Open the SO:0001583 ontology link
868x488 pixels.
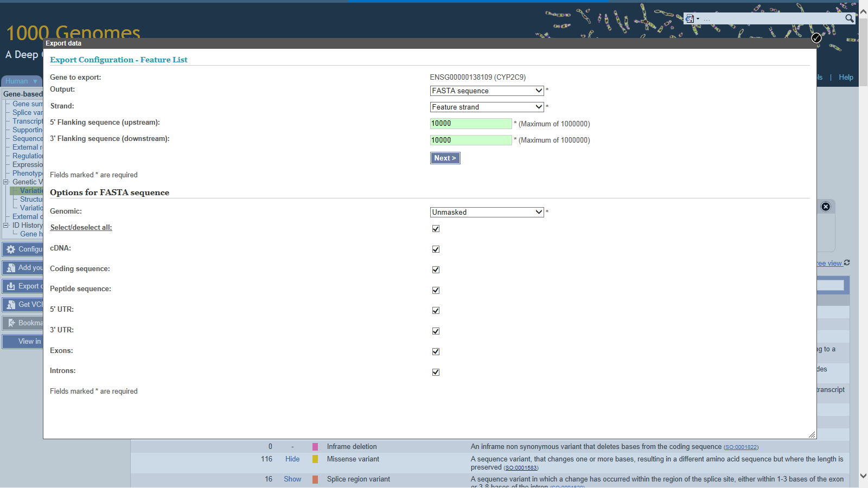tap(521, 468)
